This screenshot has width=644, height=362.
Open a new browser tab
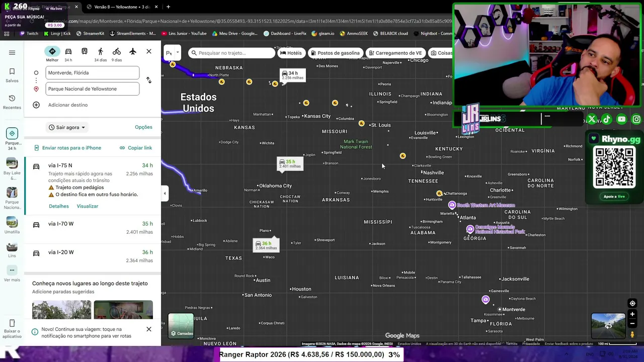click(168, 7)
